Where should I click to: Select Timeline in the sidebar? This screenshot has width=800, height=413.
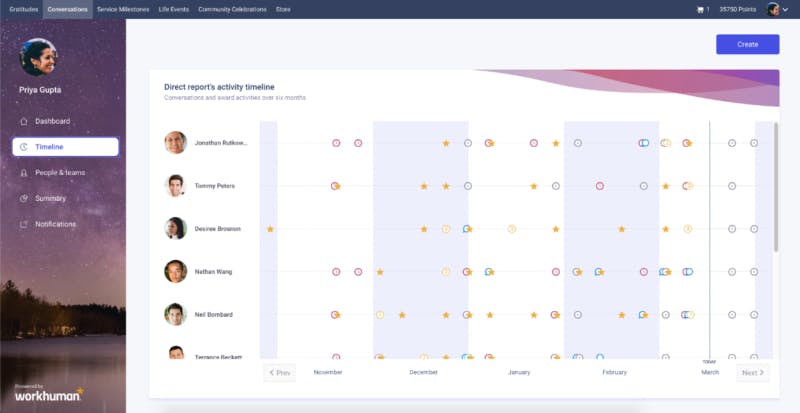[65, 147]
